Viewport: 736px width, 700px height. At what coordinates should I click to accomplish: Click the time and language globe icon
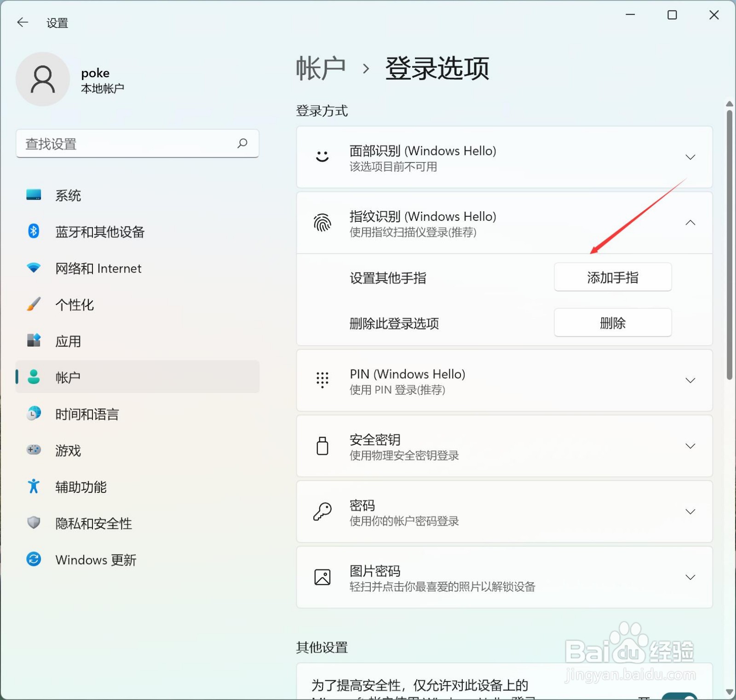[34, 413]
